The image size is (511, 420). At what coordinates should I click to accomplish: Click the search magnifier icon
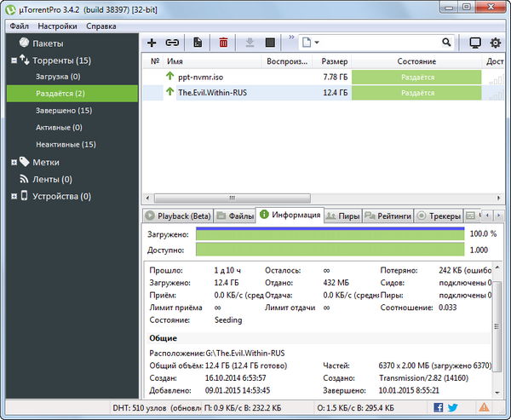(447, 42)
